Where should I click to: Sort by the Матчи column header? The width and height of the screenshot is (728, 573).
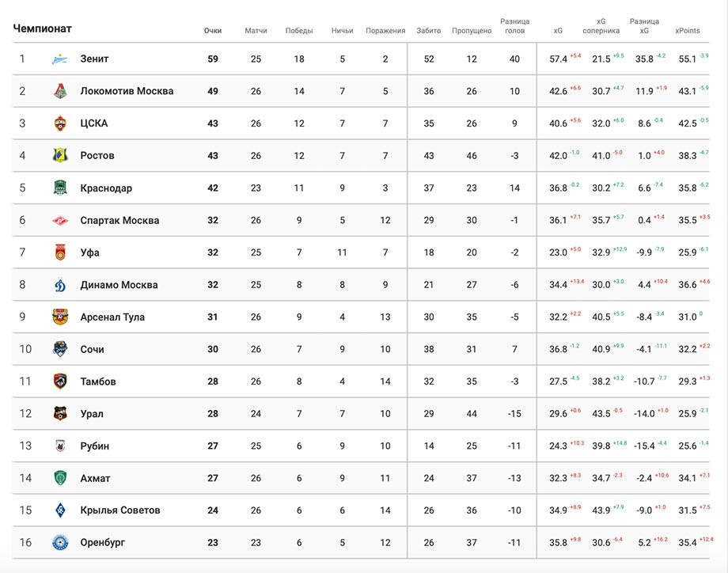(256, 31)
